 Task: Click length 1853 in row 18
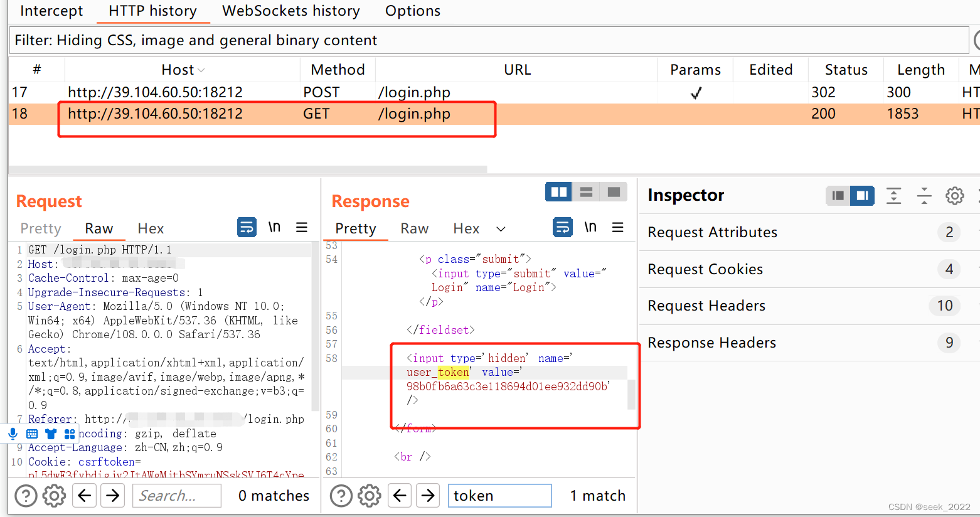[902, 114]
